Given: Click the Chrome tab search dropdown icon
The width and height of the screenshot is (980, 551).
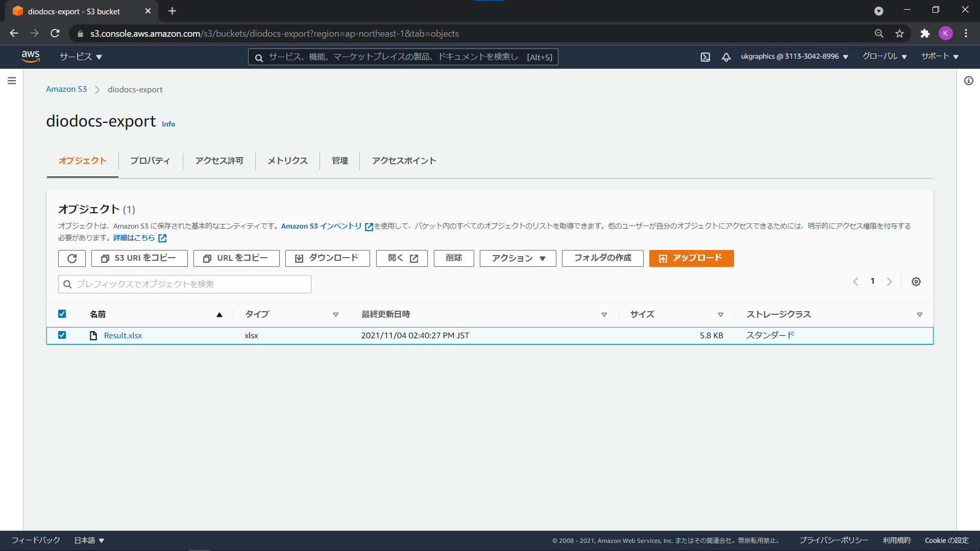Looking at the screenshot, I should [x=879, y=11].
